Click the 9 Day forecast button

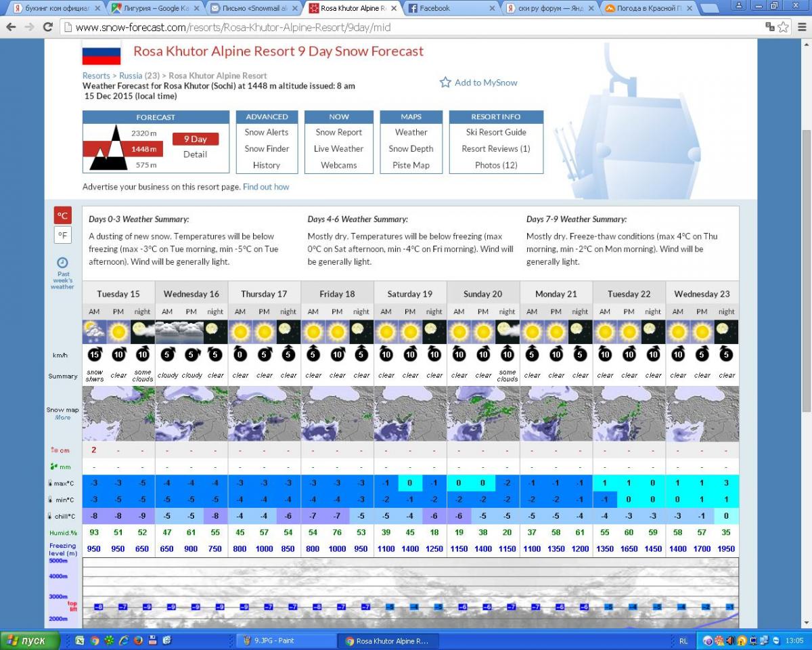coord(196,139)
